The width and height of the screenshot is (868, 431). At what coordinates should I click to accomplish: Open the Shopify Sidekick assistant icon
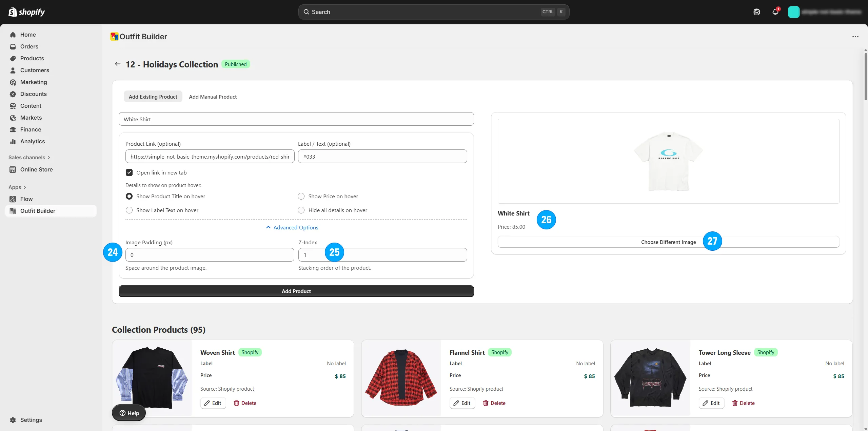[x=756, y=12]
